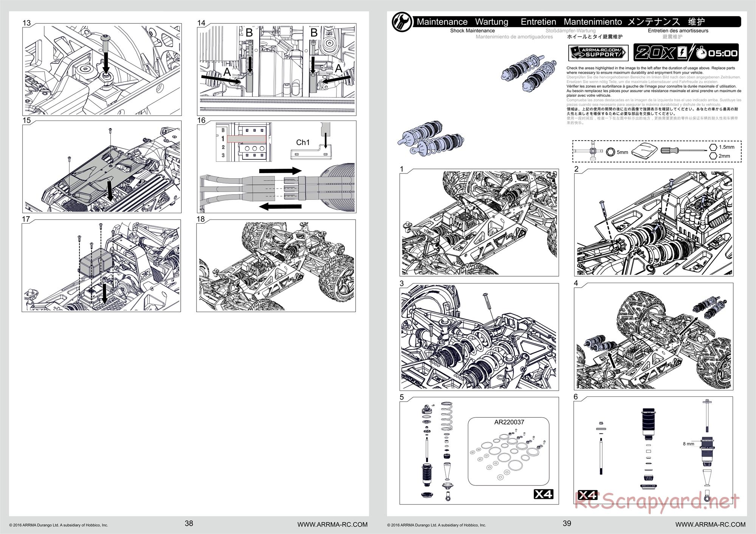Open step 15 cover plate diagram
This screenshot has height=534, width=756.
102,167
